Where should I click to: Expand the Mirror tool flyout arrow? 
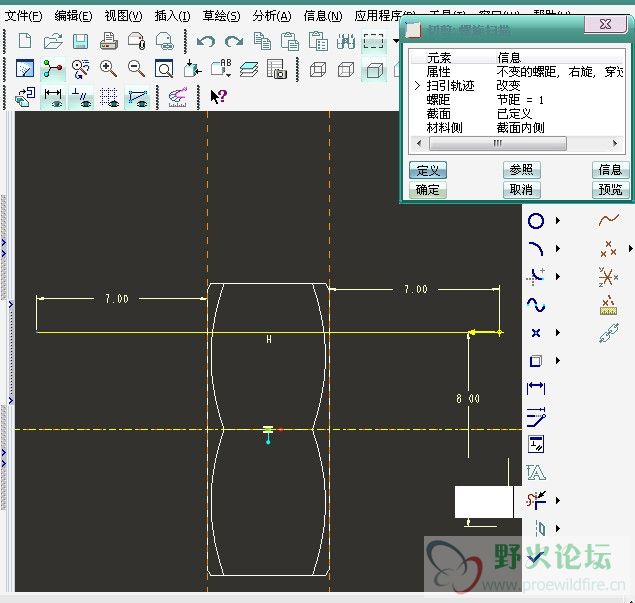(x=558, y=528)
